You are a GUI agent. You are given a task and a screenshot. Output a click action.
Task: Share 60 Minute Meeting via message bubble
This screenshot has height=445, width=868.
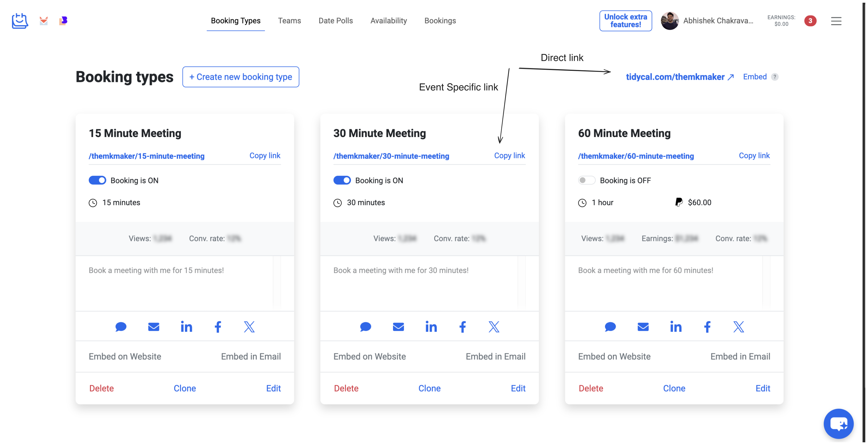(x=610, y=326)
